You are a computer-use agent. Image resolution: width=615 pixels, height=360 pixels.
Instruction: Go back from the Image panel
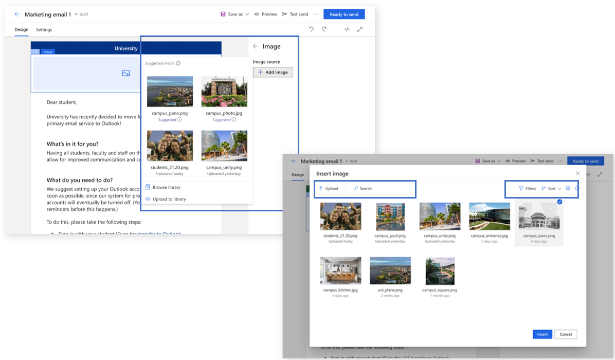(x=256, y=46)
